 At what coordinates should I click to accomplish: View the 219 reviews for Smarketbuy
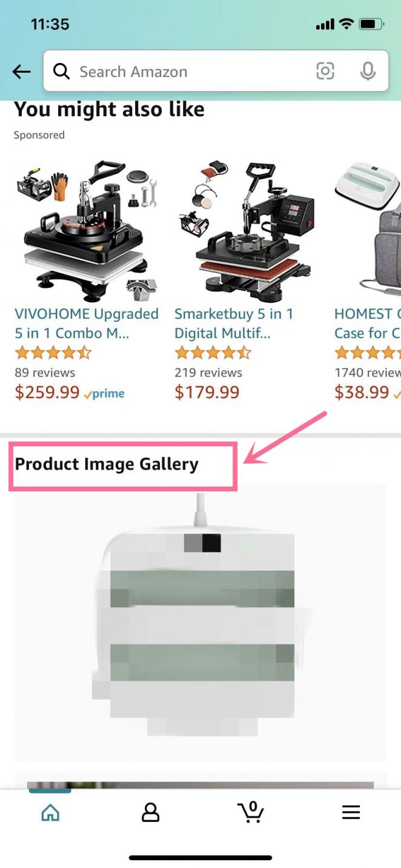pos(208,373)
